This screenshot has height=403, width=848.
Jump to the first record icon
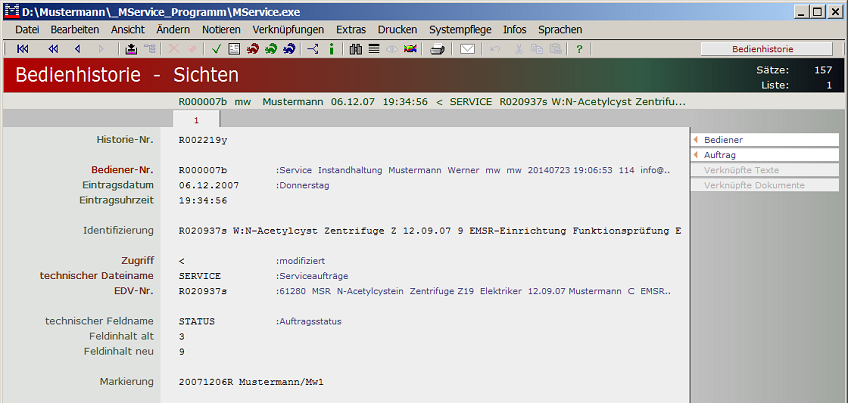point(22,49)
